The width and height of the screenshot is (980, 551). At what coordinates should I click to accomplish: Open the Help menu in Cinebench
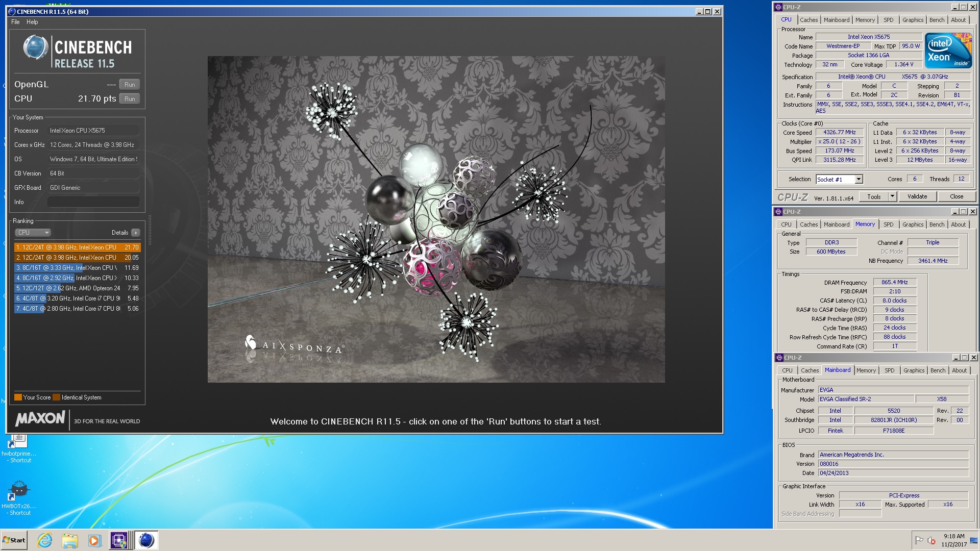[x=32, y=22]
